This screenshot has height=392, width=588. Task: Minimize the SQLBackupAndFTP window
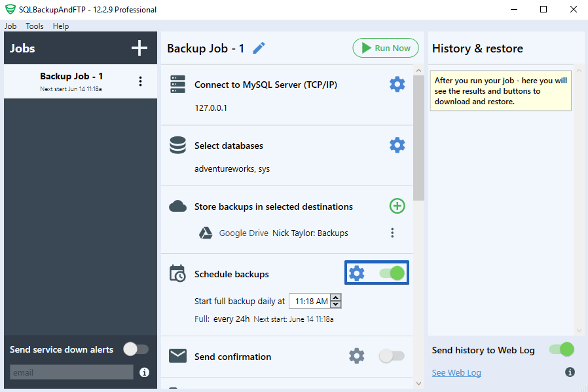click(x=514, y=9)
